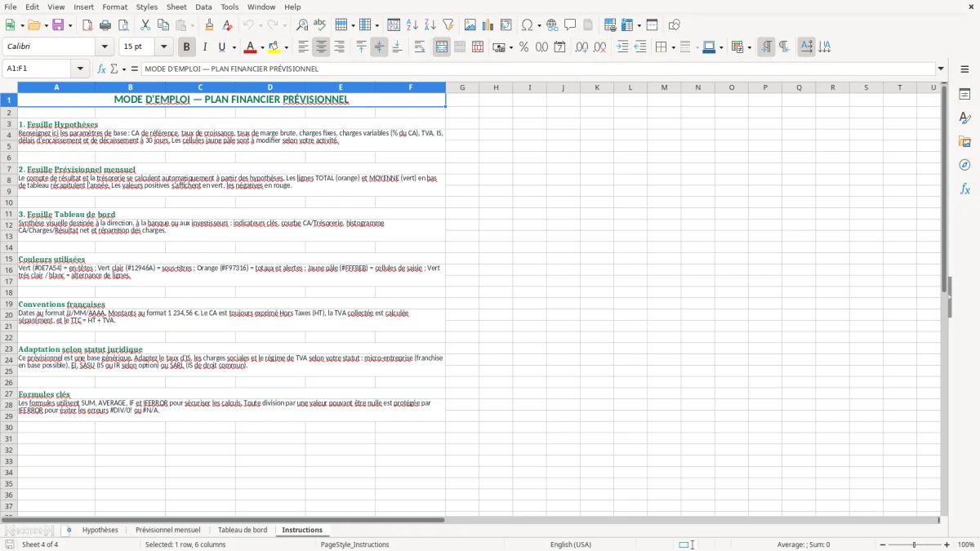980x551 pixels.
Task: Open the background color dropdown arrow
Action: coord(285,47)
